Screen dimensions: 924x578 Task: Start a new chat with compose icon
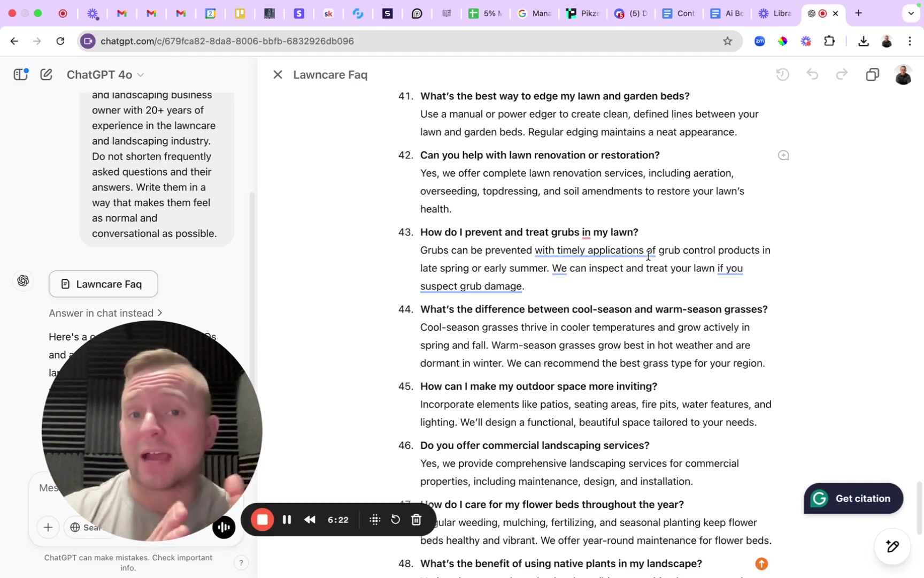(47, 74)
